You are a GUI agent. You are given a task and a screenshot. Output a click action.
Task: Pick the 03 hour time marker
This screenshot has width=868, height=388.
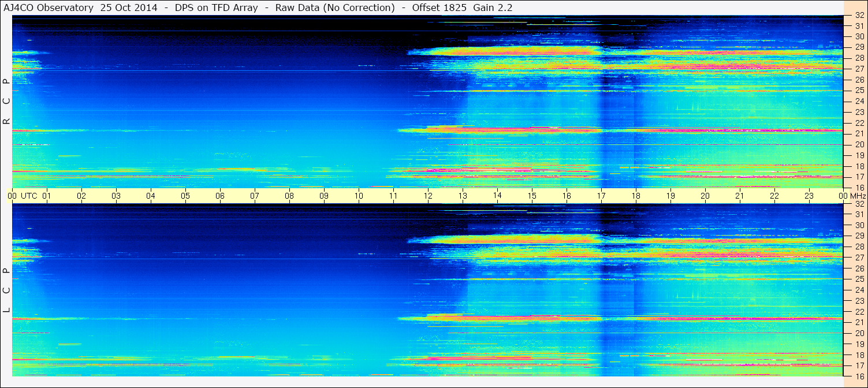point(116,196)
